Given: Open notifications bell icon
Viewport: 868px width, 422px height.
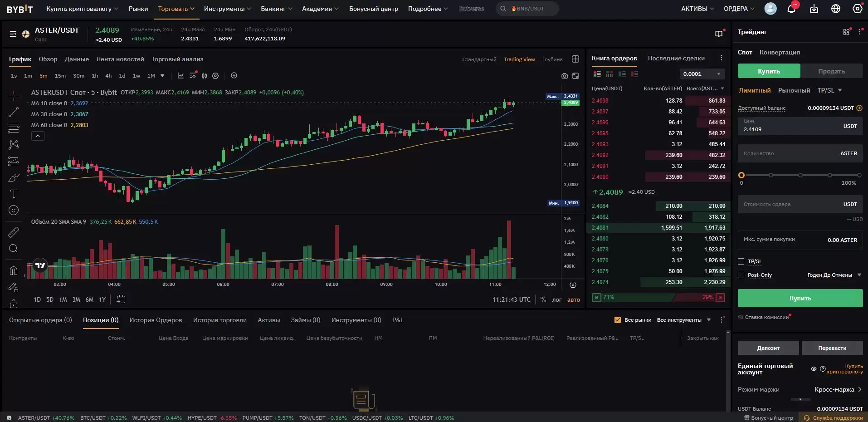Looking at the screenshot, I should [x=791, y=9].
